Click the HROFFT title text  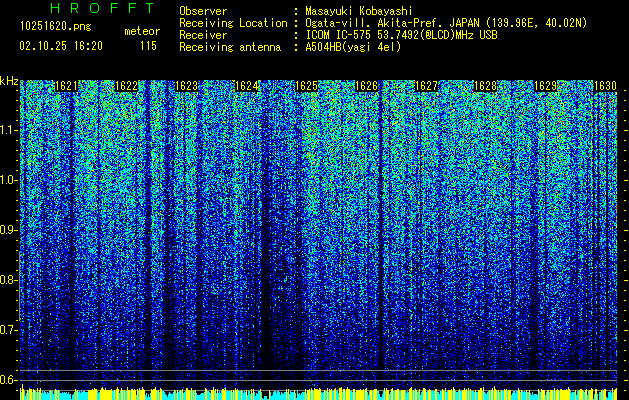click(x=103, y=8)
